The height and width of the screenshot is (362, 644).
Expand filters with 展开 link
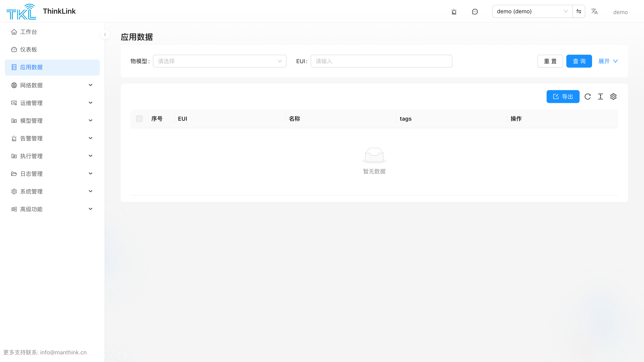[608, 61]
